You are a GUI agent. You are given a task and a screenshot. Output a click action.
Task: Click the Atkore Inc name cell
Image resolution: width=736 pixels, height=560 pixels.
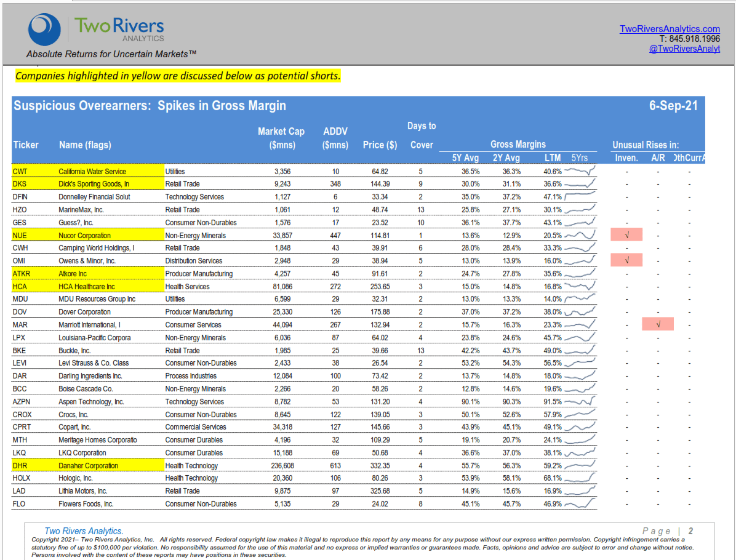coord(73,274)
